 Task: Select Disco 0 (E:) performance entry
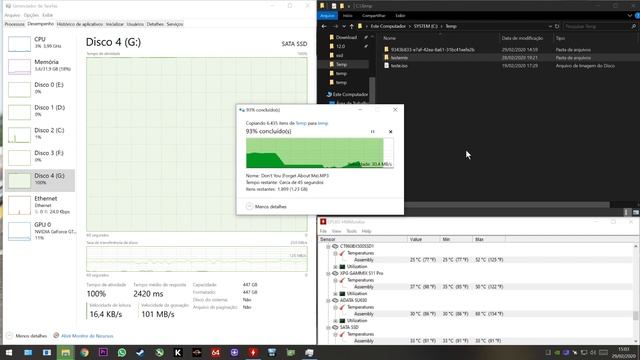click(x=40, y=88)
